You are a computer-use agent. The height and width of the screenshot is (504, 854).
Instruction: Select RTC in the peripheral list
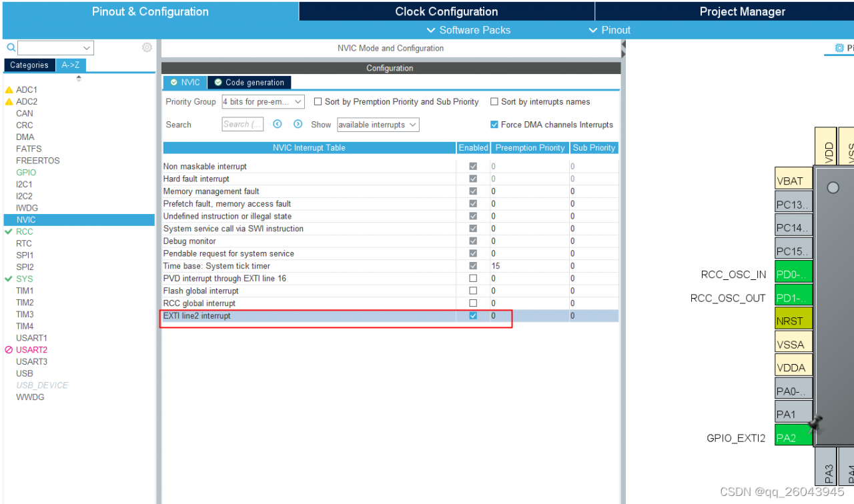24,243
